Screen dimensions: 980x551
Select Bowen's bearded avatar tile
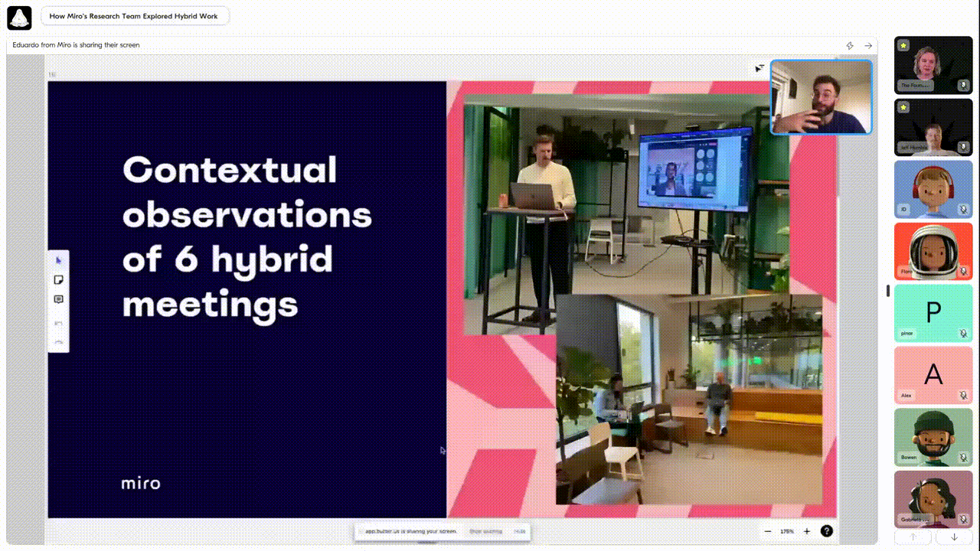(933, 437)
